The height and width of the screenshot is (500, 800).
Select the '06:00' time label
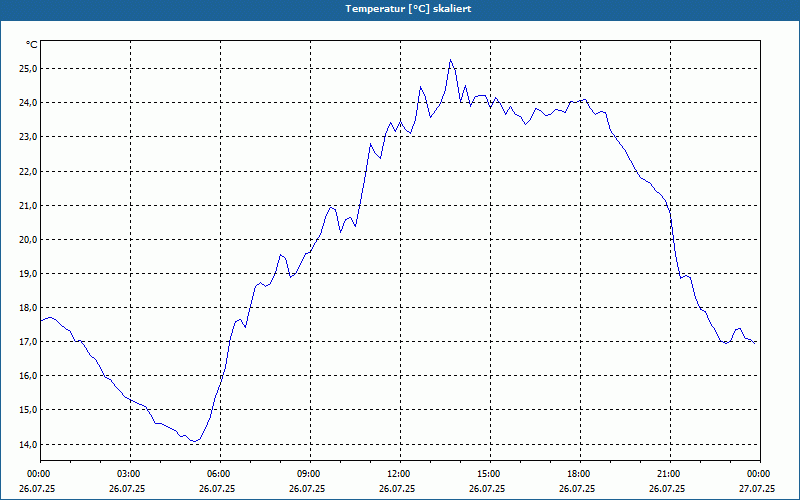[x=218, y=474]
